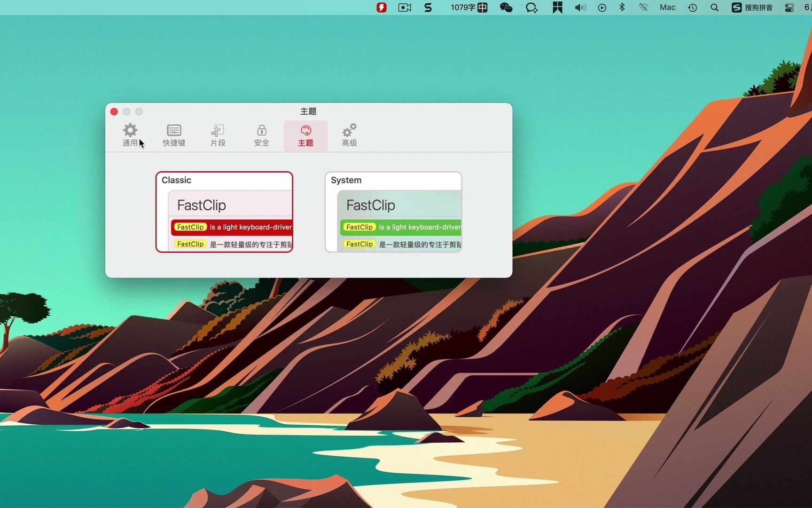Click the chat bubble sparkle menu bar icon

(531, 8)
